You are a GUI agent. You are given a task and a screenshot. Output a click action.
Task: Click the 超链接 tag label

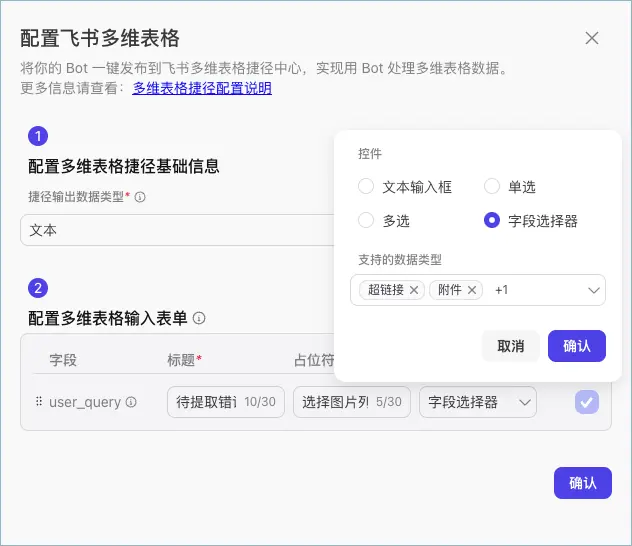(x=386, y=290)
